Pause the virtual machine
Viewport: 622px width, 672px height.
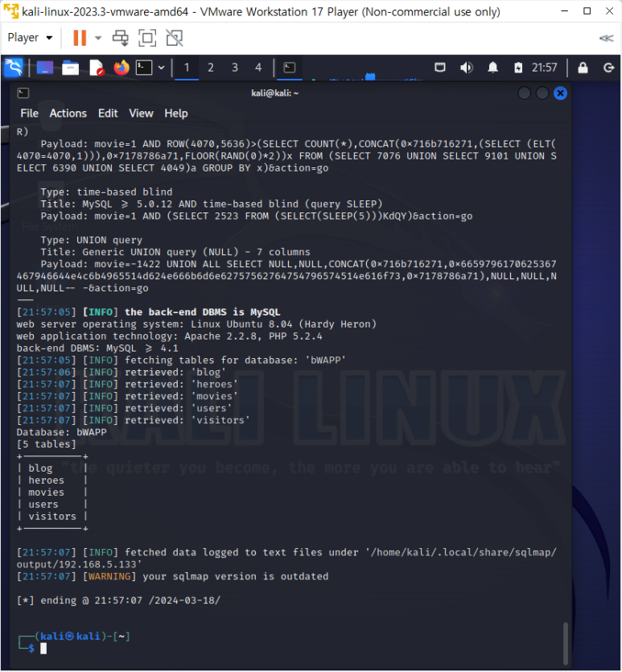80,38
